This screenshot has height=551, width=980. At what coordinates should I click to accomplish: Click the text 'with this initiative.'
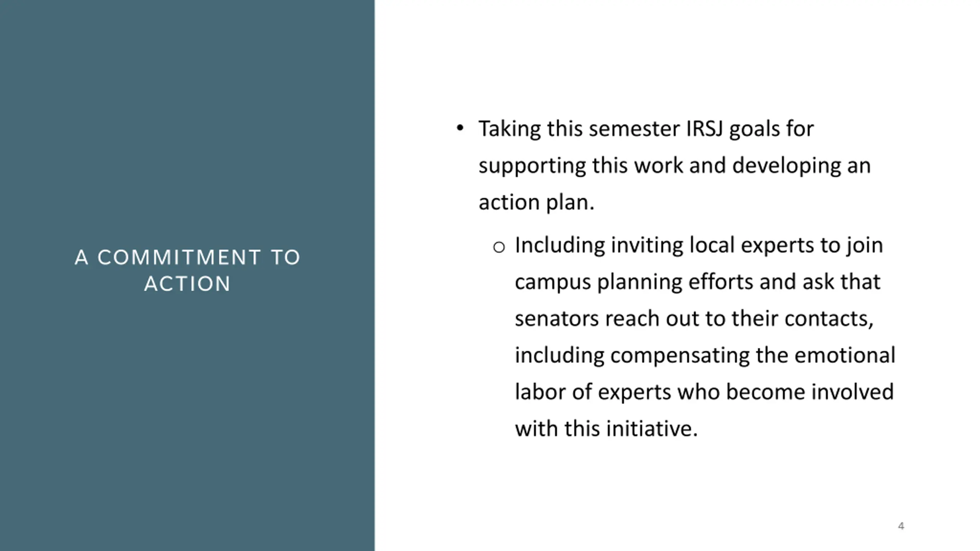point(606,429)
